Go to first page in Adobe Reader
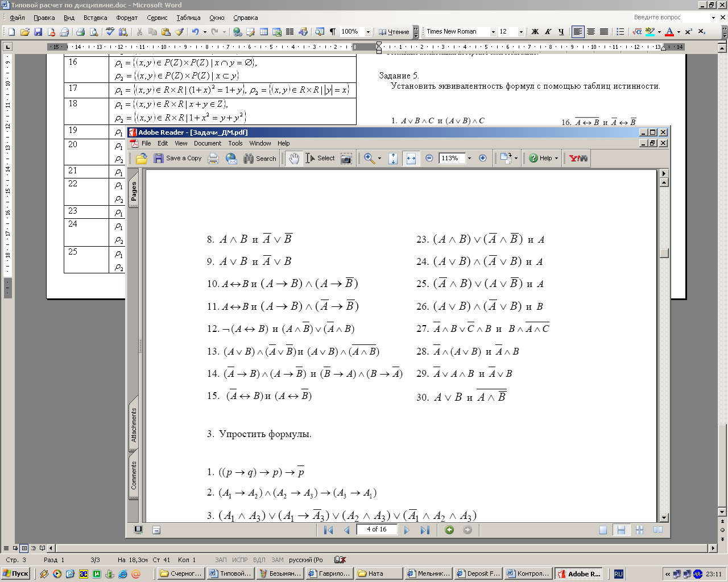The width and height of the screenshot is (728, 582). (x=328, y=530)
